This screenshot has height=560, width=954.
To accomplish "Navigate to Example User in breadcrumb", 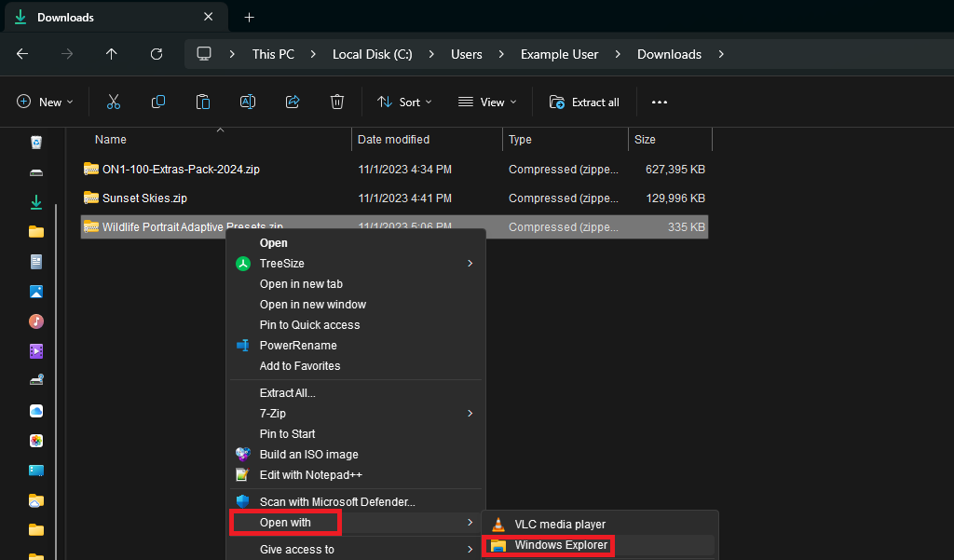I will [559, 54].
